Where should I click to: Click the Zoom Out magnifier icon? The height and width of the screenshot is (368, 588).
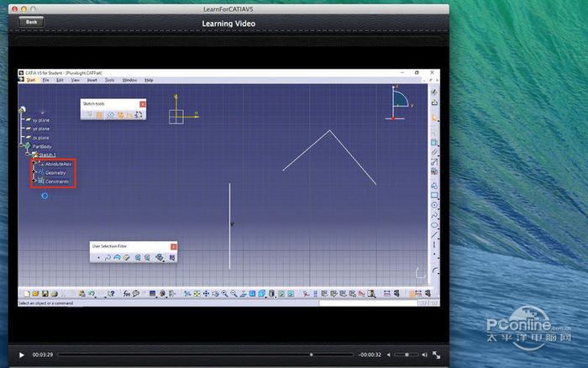pos(234,293)
